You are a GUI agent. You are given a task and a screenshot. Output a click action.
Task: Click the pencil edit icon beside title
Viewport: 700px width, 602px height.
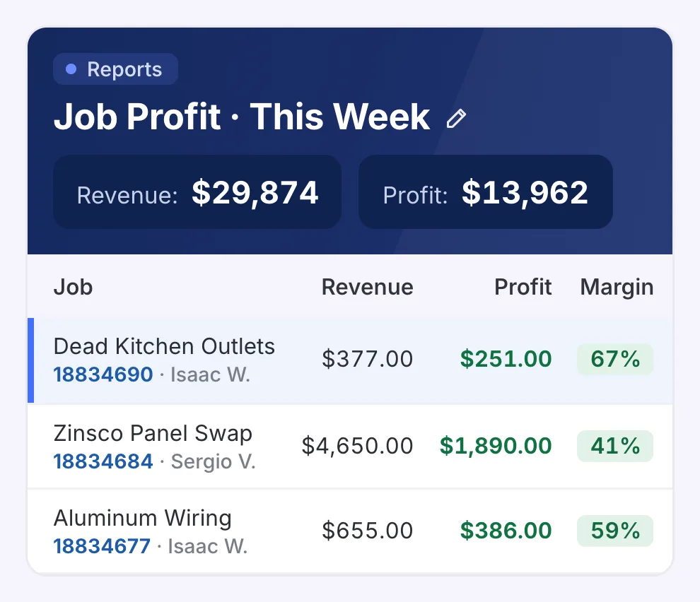(456, 119)
